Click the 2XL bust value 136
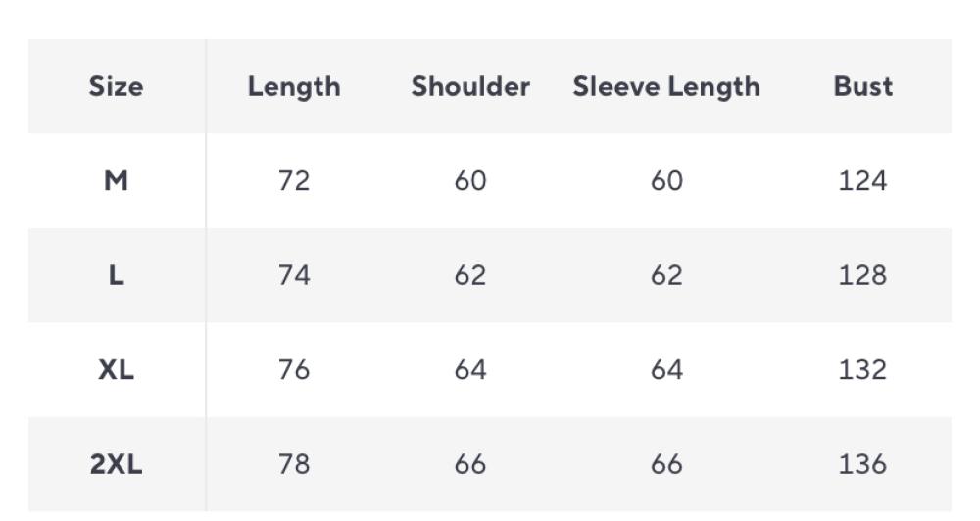Screen dimensions: 980x521 (862, 463)
